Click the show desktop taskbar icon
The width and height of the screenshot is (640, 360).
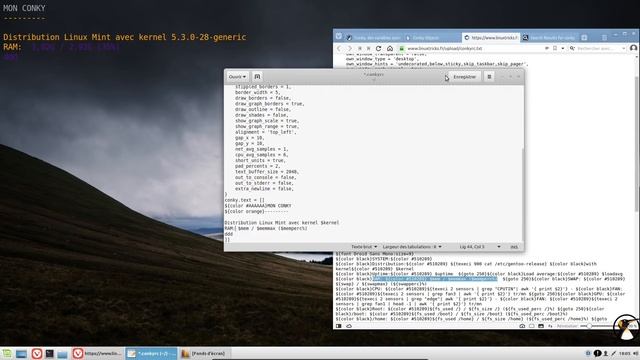(21, 353)
